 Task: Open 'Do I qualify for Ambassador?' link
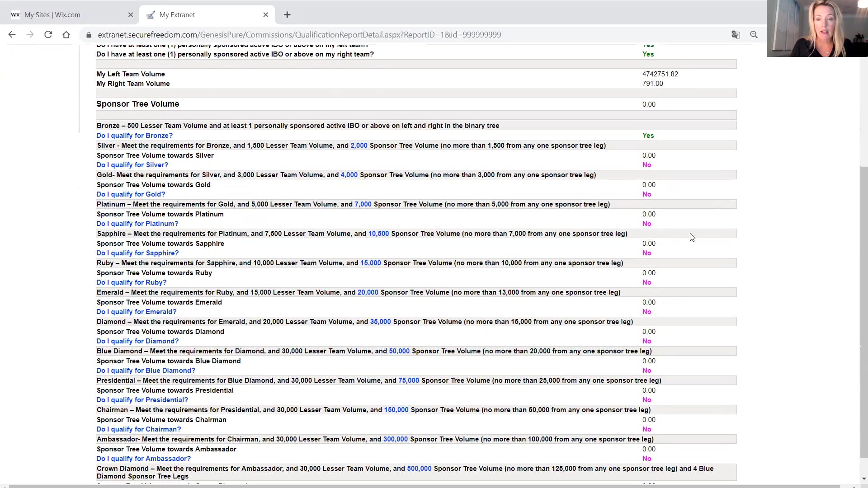click(143, 459)
